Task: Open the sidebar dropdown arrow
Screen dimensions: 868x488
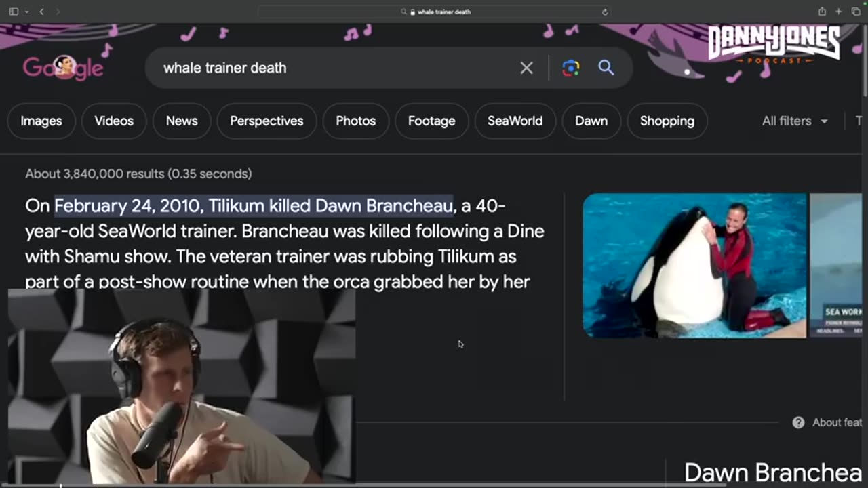Action: pyautogui.click(x=26, y=12)
